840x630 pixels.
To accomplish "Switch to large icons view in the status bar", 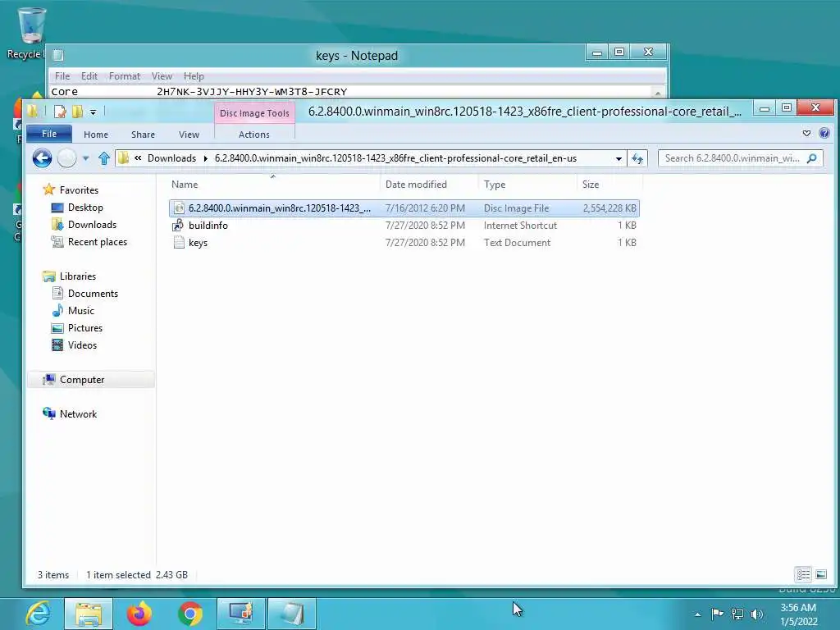I will 820,575.
